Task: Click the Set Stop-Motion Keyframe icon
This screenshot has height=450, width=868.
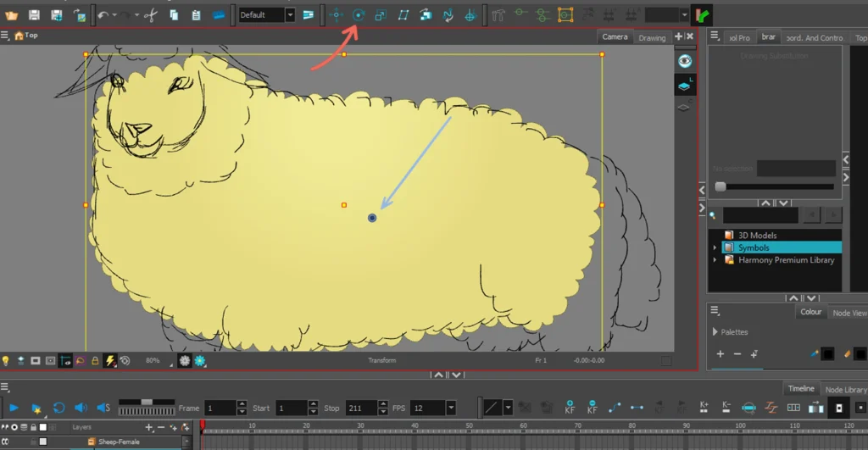Action: click(x=637, y=408)
